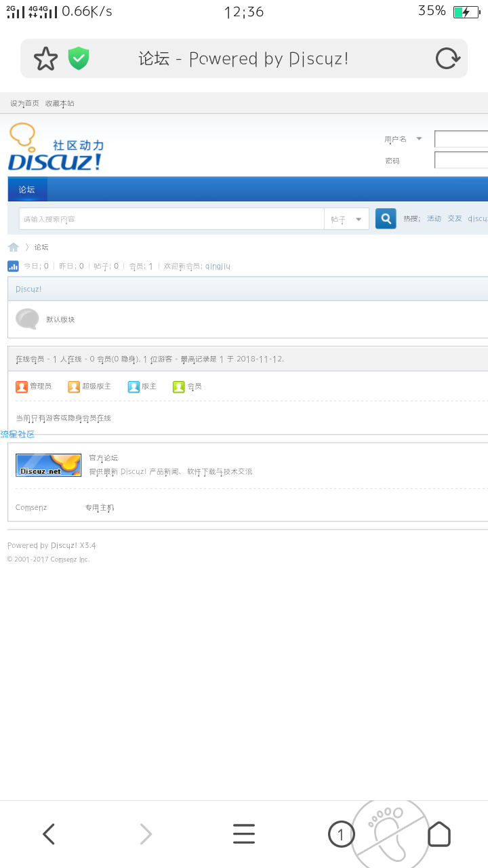
Task: Open the Discuz.net banner image
Action: click(x=48, y=465)
